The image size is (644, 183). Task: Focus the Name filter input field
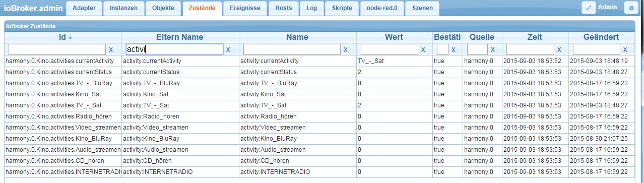[x=292, y=49]
